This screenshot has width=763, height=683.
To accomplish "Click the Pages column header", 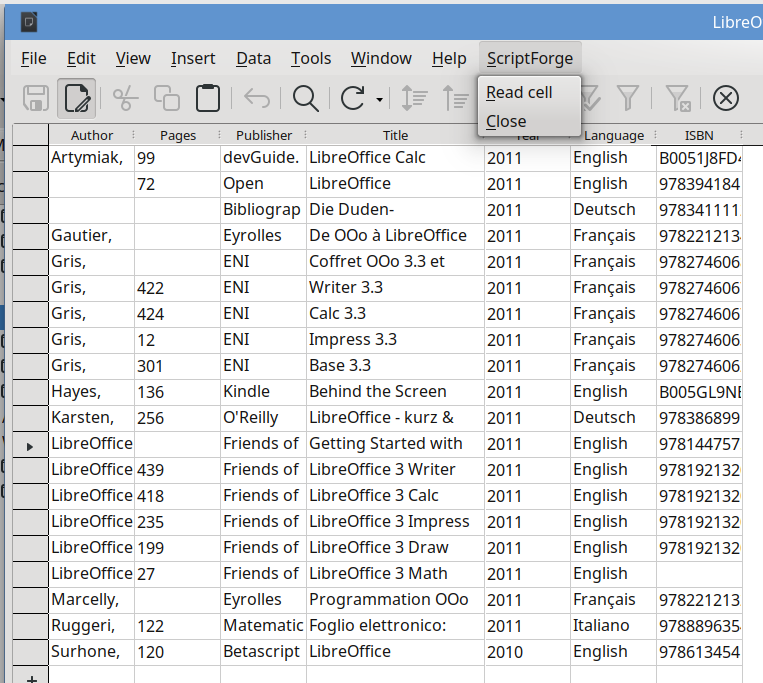I will [178, 135].
